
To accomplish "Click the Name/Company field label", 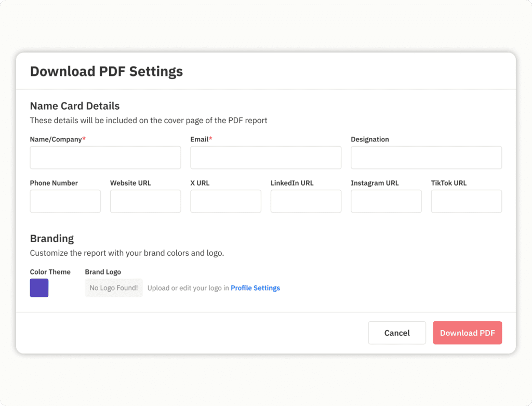I will (56, 139).
